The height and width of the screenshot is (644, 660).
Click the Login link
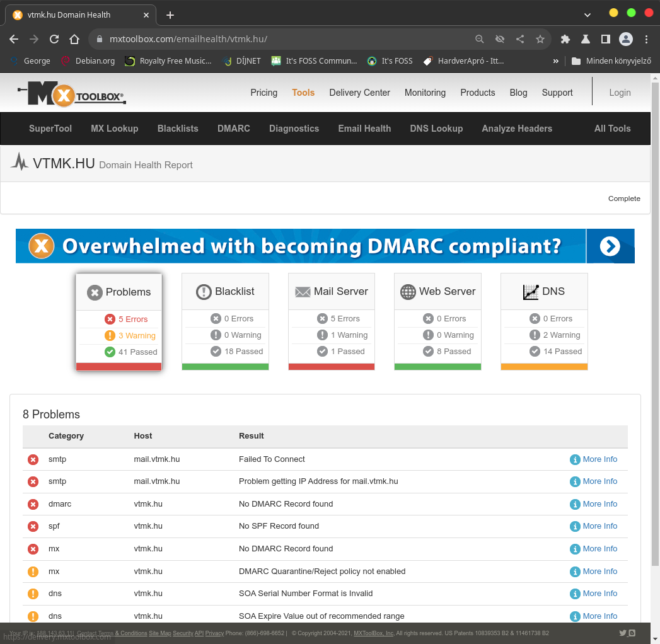pos(620,93)
